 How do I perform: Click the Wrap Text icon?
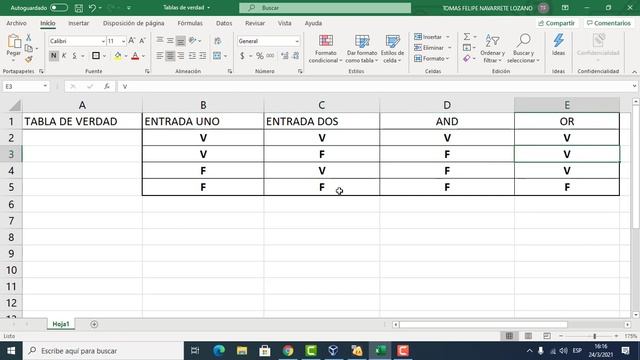point(218,41)
